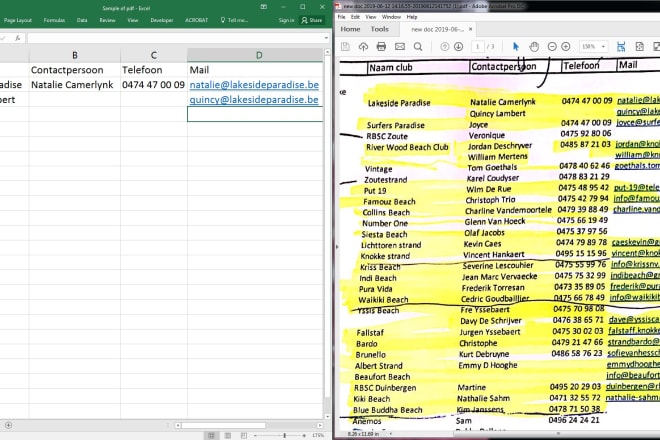The image size is (660, 440).
Task: Click the insert function fx icon
Action: pos(18,38)
